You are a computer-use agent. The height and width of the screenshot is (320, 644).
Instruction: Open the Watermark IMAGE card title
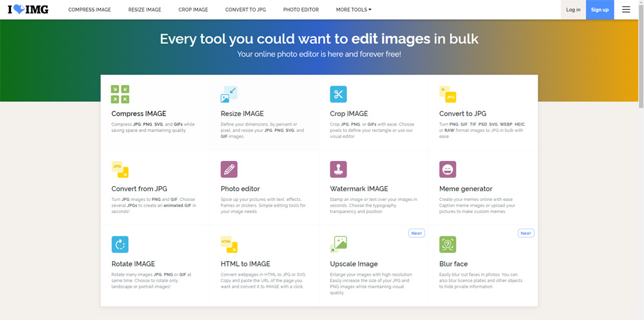[x=359, y=189]
